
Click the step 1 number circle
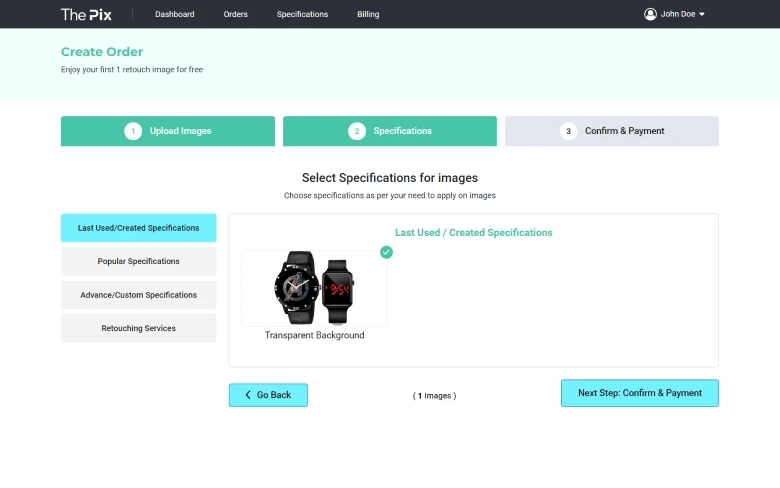[x=133, y=131]
